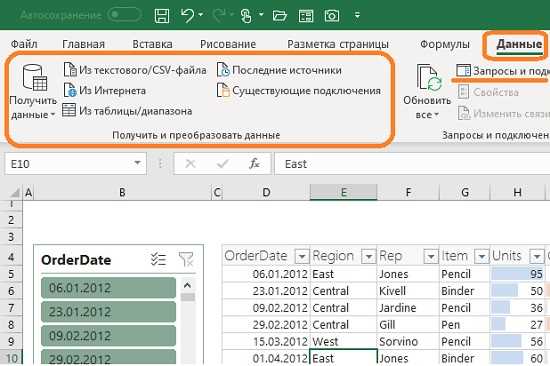Click the cell containing Sorvino
Viewport: 550px width, 366px height.
(408, 341)
